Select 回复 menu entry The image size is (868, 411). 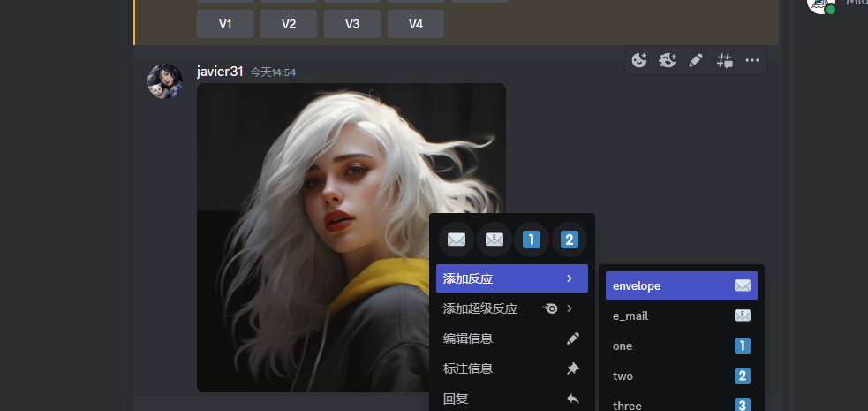[512, 399]
